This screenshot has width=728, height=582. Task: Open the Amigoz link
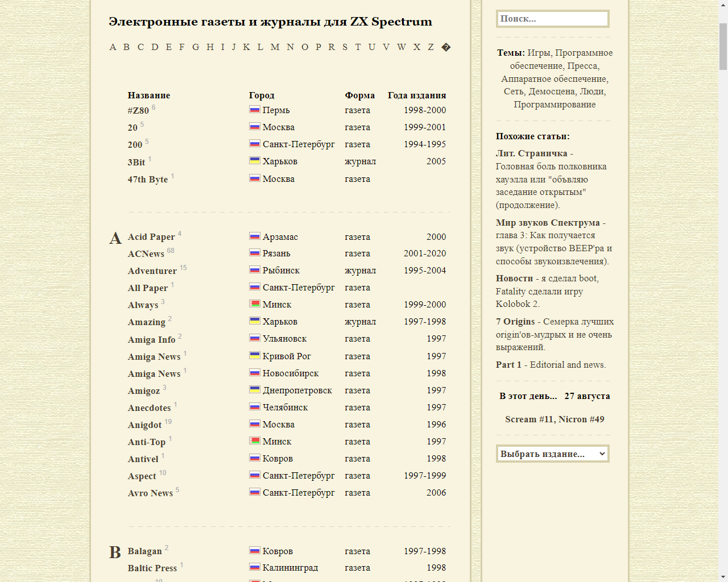click(x=144, y=391)
